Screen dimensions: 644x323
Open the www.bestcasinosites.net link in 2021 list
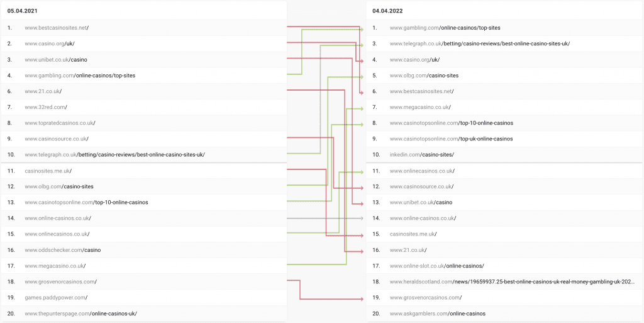pos(57,28)
